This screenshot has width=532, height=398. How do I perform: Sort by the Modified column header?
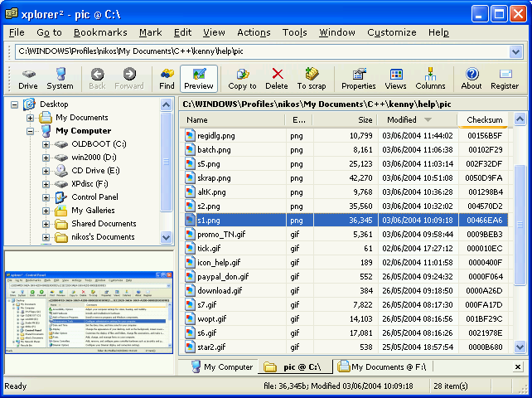418,120
